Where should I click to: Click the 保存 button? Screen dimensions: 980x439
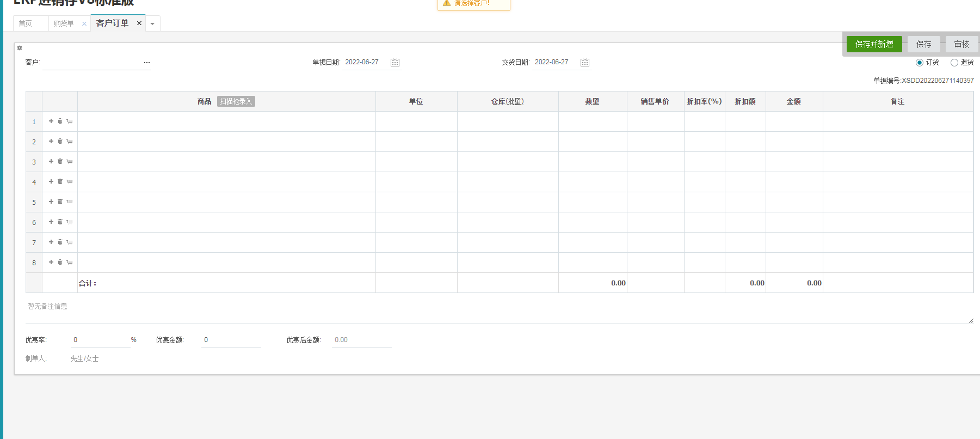coord(923,44)
